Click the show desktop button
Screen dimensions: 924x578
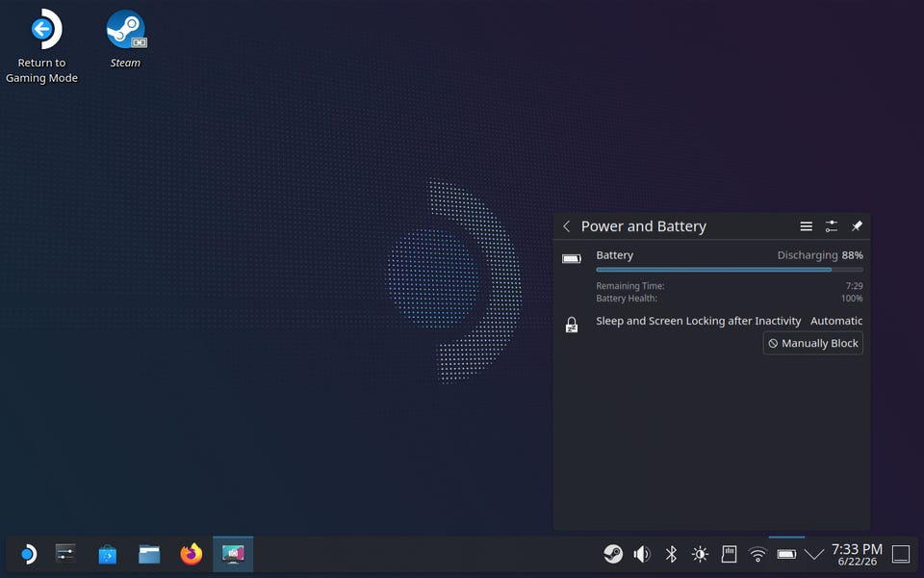coord(901,554)
